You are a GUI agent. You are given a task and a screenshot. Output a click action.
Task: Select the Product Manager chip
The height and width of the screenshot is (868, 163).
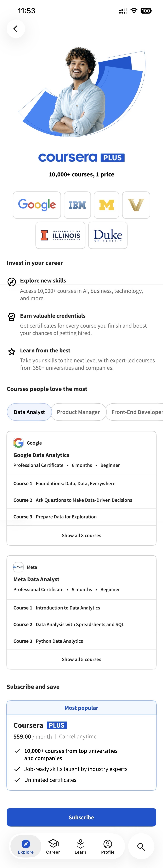[78, 412]
